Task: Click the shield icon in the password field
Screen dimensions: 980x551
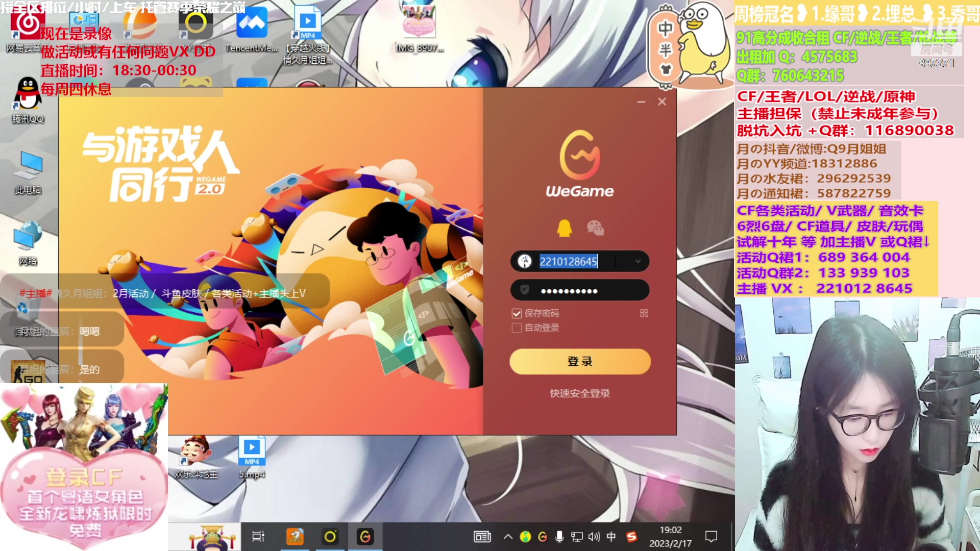Action: 524,290
